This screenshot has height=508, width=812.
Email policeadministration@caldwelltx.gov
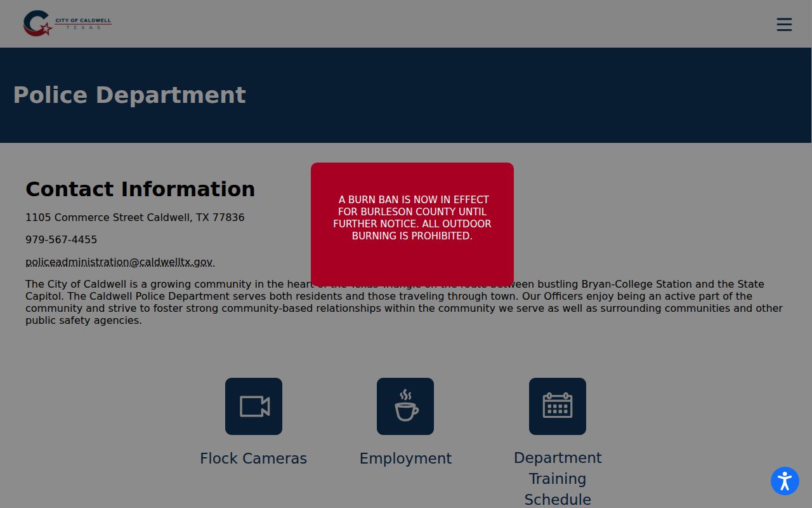tap(119, 262)
